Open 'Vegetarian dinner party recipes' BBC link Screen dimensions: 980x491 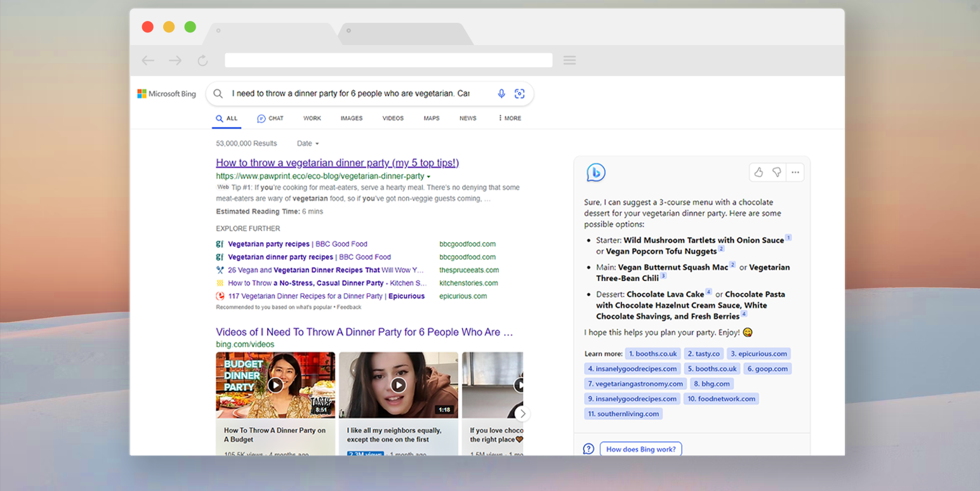309,257
